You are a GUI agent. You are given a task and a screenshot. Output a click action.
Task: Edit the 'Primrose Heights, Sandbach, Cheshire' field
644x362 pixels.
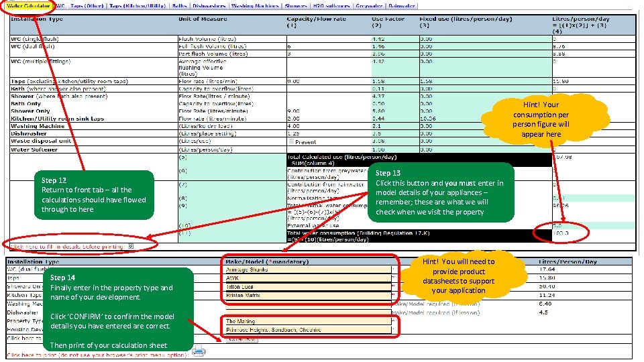coord(308,330)
